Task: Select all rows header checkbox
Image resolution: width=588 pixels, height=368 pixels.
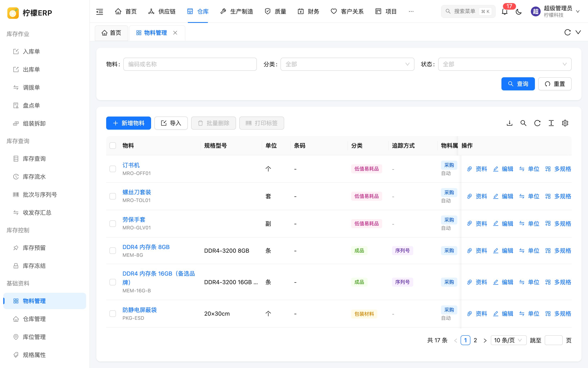Action: coord(113,146)
